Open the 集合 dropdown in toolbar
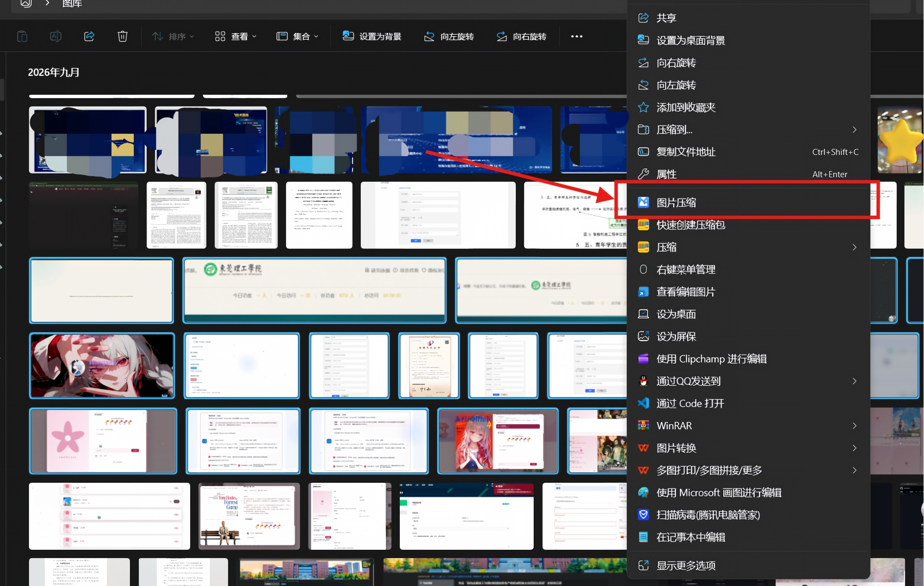The width and height of the screenshot is (924, 586). point(297,36)
